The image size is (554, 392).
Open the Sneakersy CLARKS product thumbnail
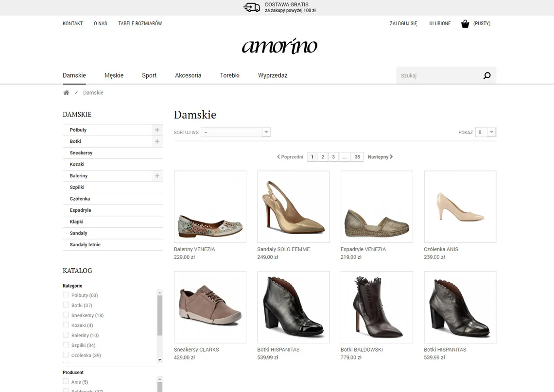(x=210, y=307)
